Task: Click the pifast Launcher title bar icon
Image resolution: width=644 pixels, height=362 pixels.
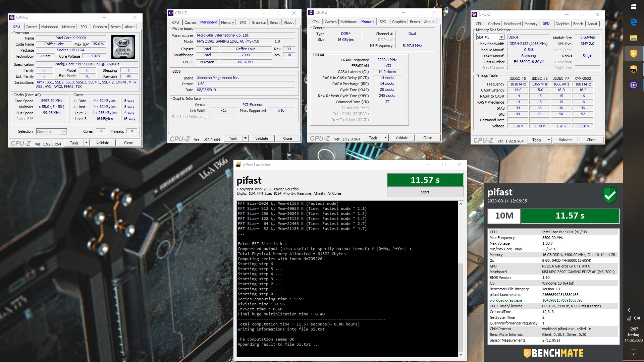Action: pyautogui.click(x=238, y=165)
